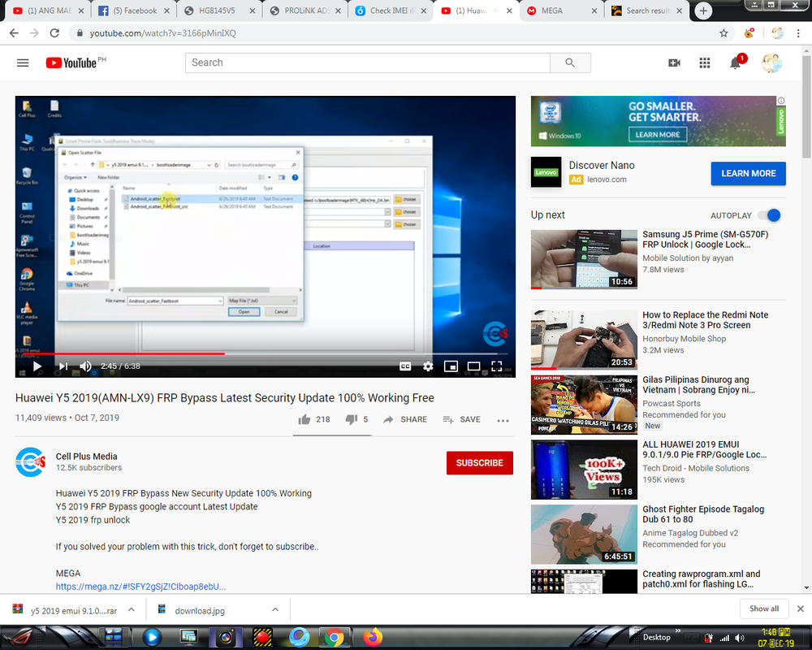The image size is (812, 650).
Task: Enter full screen mode
Action: 497,366
